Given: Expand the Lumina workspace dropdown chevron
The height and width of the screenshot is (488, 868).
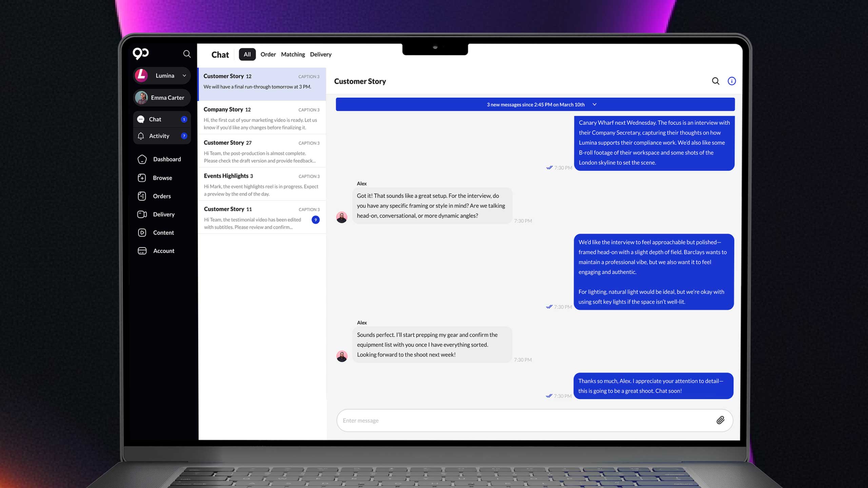Looking at the screenshot, I should pos(184,76).
